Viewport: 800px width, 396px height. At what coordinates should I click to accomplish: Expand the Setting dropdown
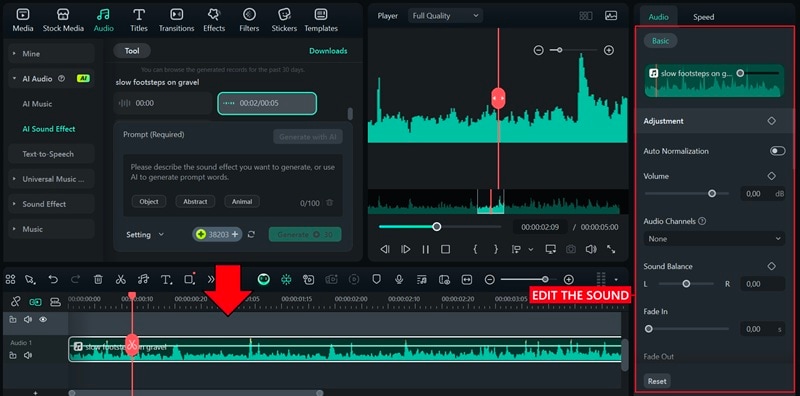coord(145,235)
